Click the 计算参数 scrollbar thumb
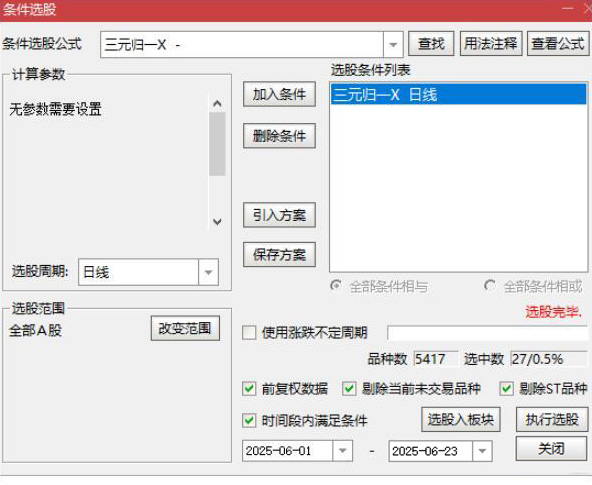This screenshot has height=485, width=592. [217, 144]
